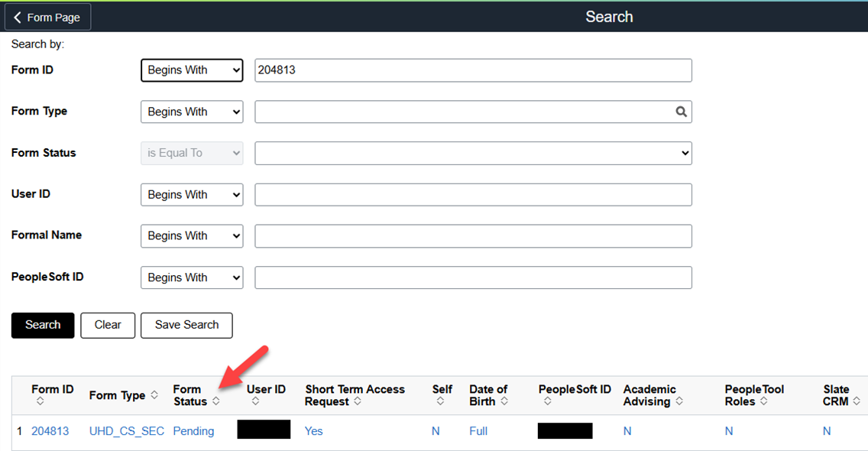
Task: Open UHD_CS_SEC form type link
Action: 127,431
